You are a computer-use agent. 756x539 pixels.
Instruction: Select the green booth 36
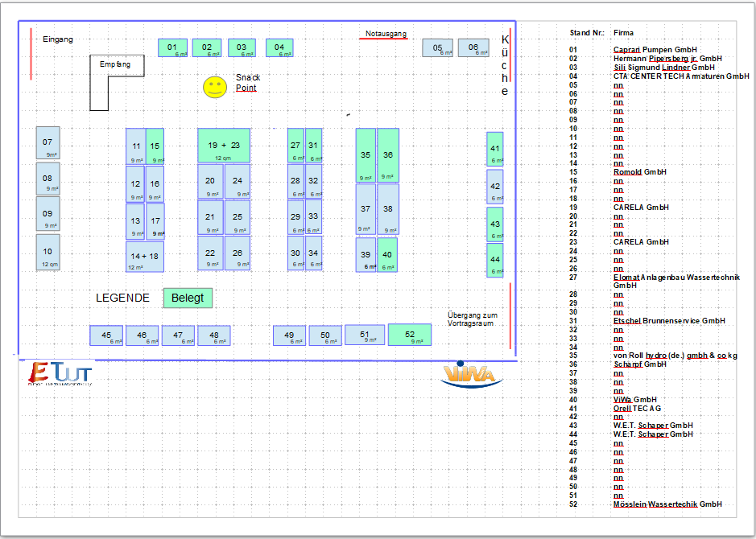(388, 155)
